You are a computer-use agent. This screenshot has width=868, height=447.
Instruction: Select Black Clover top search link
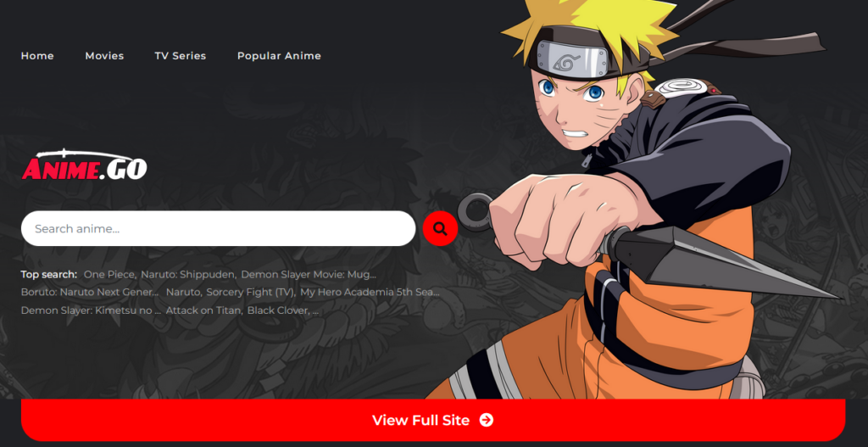(x=278, y=310)
